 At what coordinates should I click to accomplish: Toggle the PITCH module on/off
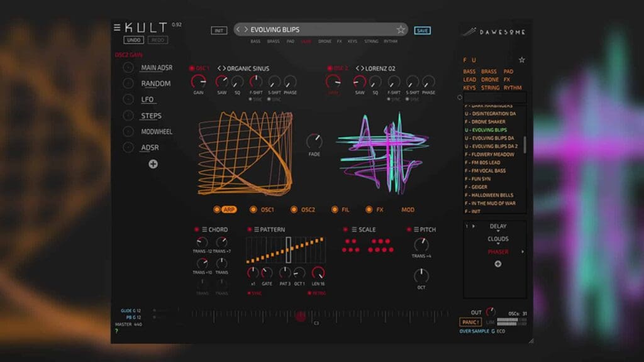click(x=409, y=229)
